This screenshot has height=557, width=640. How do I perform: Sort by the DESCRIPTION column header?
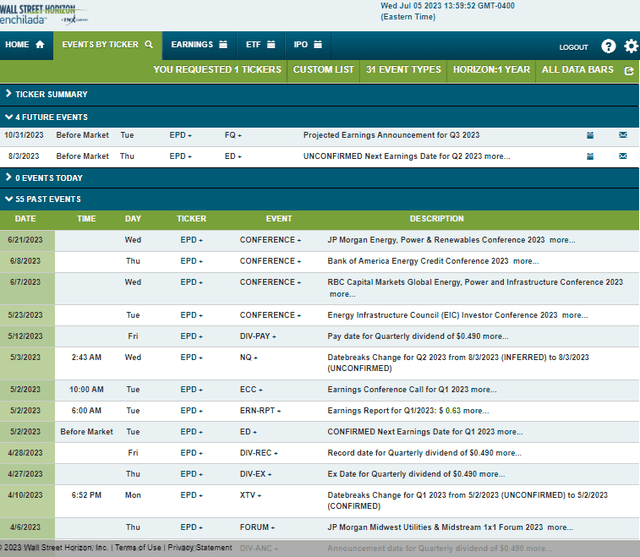pyautogui.click(x=437, y=219)
